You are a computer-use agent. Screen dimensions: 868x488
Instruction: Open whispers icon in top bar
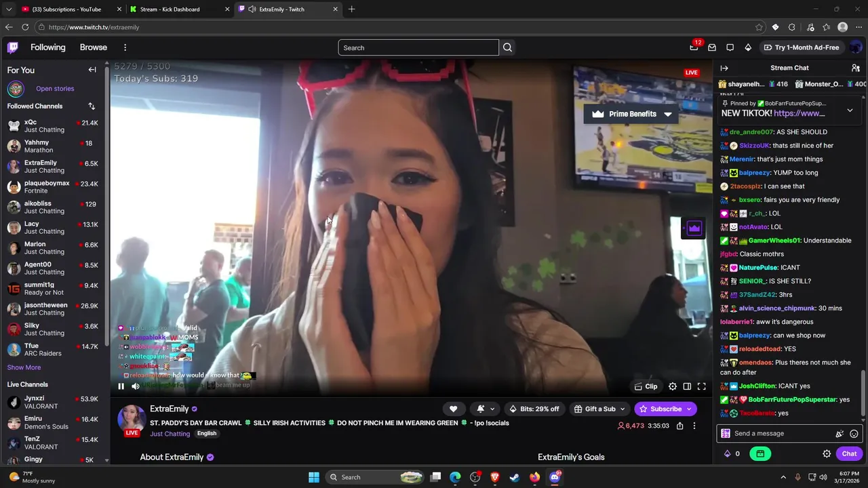[x=730, y=47]
